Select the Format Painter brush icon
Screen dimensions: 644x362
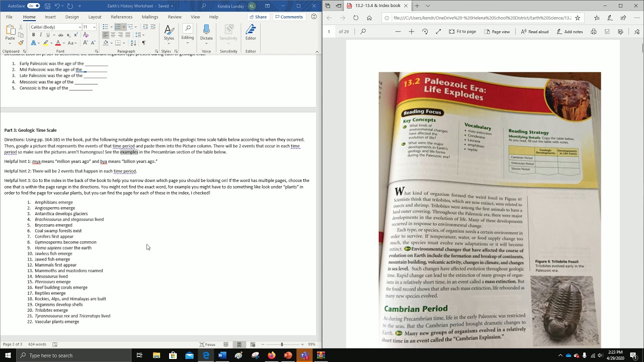[21, 43]
